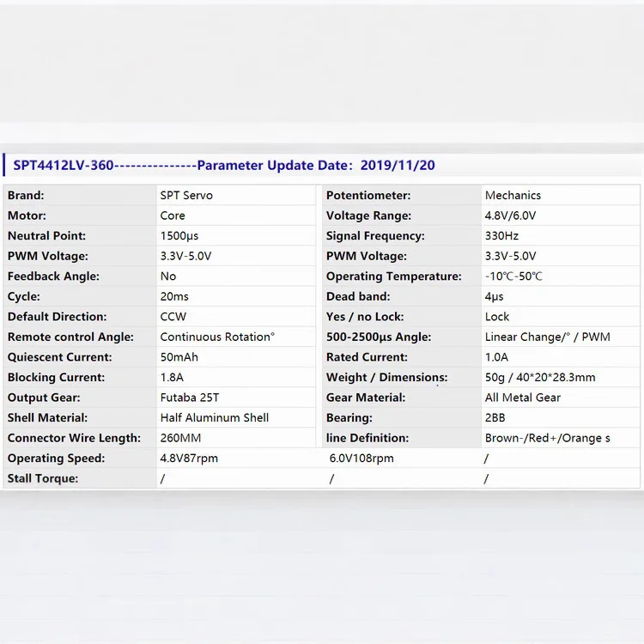The width and height of the screenshot is (644, 644).
Task: Select the 'No' feedback angle value
Action: point(168,276)
